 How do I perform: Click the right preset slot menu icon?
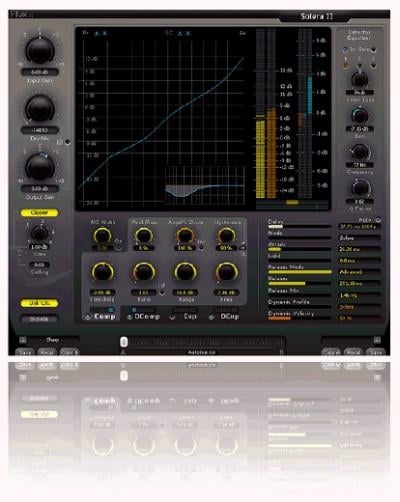click(377, 340)
